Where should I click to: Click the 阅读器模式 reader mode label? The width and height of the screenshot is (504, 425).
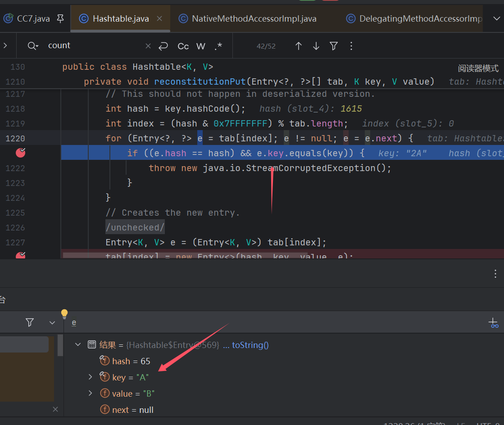[478, 68]
